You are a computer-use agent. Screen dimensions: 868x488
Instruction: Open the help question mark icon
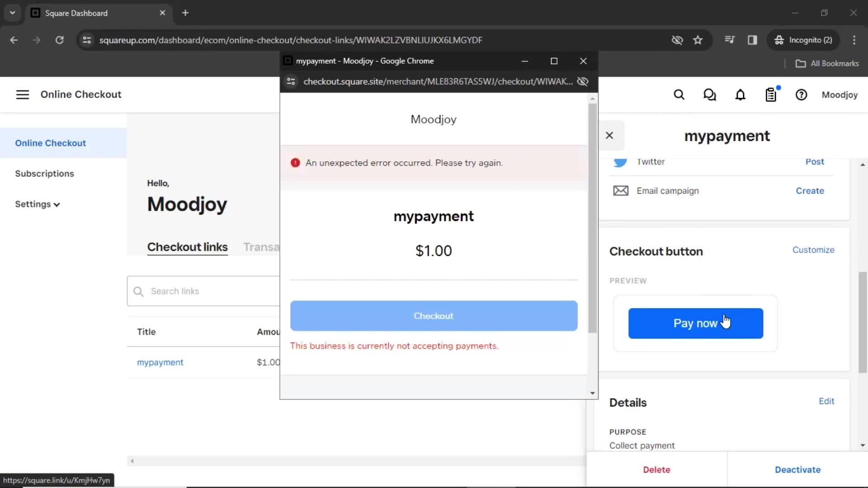[801, 95]
